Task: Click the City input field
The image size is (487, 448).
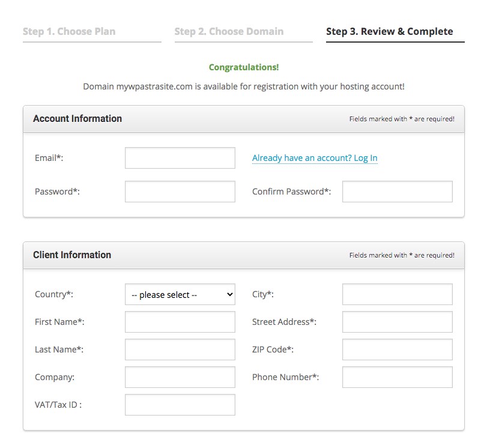Action: click(x=397, y=294)
